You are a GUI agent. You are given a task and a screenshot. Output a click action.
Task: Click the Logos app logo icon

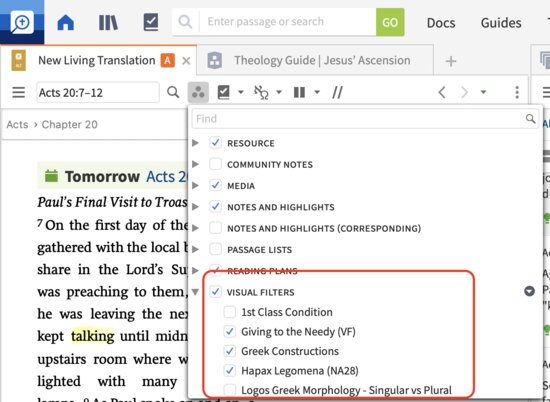tap(22, 22)
